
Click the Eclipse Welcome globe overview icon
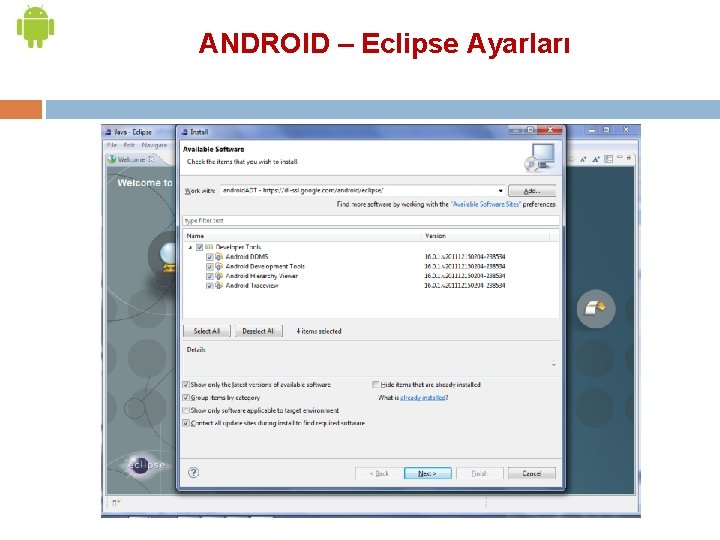[167, 256]
